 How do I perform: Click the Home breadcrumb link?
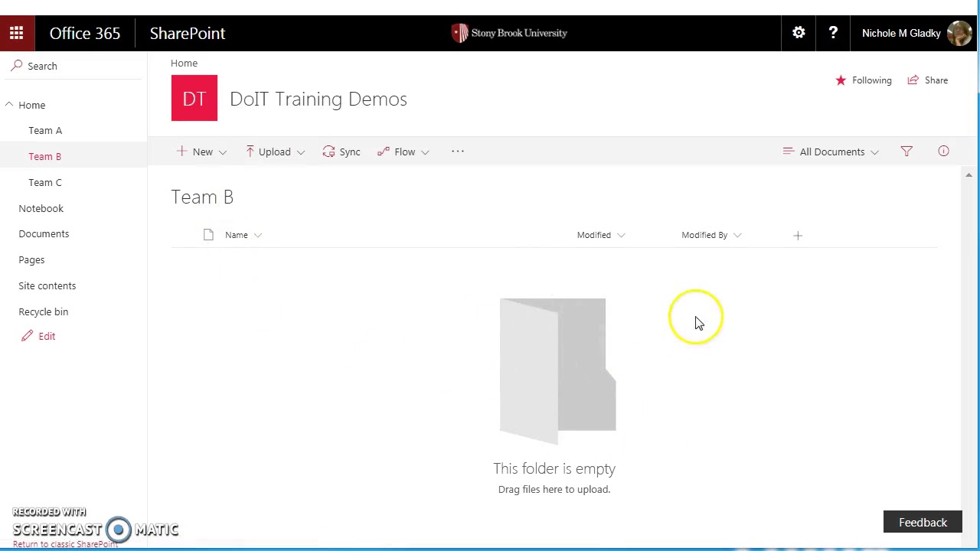tap(184, 63)
